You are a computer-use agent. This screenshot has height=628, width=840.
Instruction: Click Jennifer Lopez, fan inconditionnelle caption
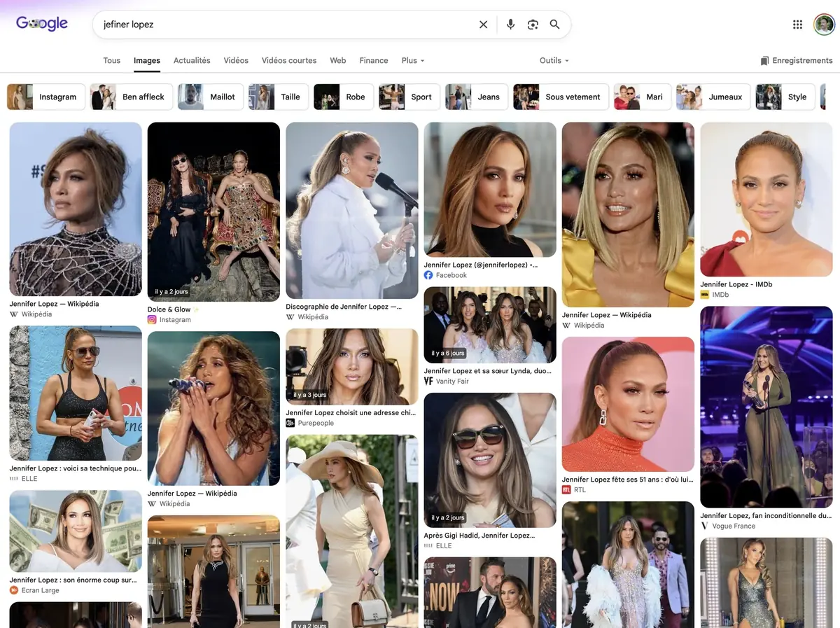pos(766,516)
